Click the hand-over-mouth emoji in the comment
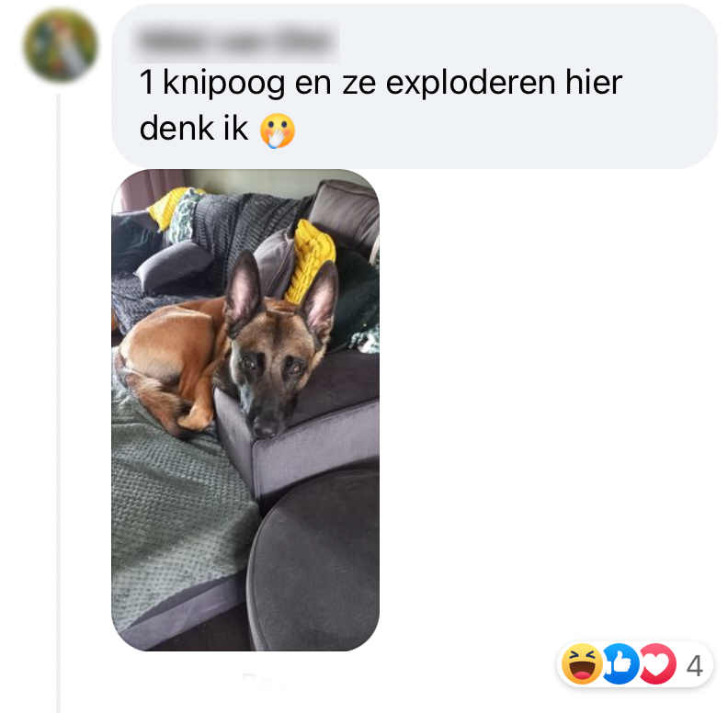This screenshot has width=728, height=713. point(278,130)
